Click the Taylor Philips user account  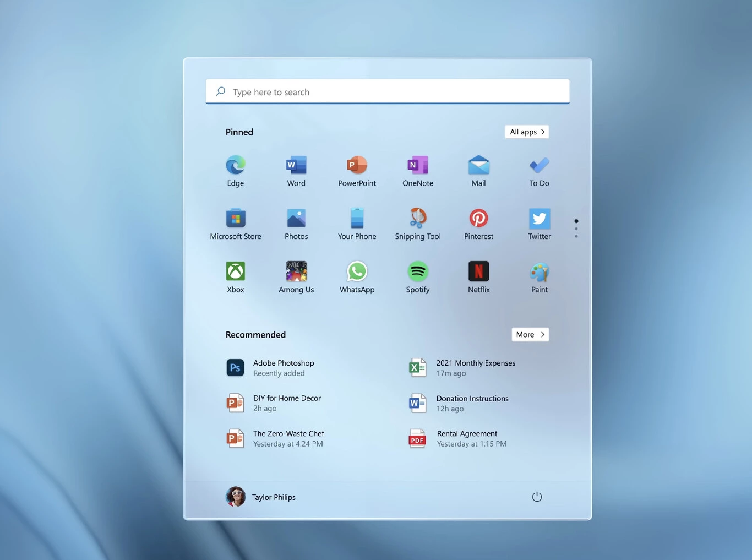[261, 497]
